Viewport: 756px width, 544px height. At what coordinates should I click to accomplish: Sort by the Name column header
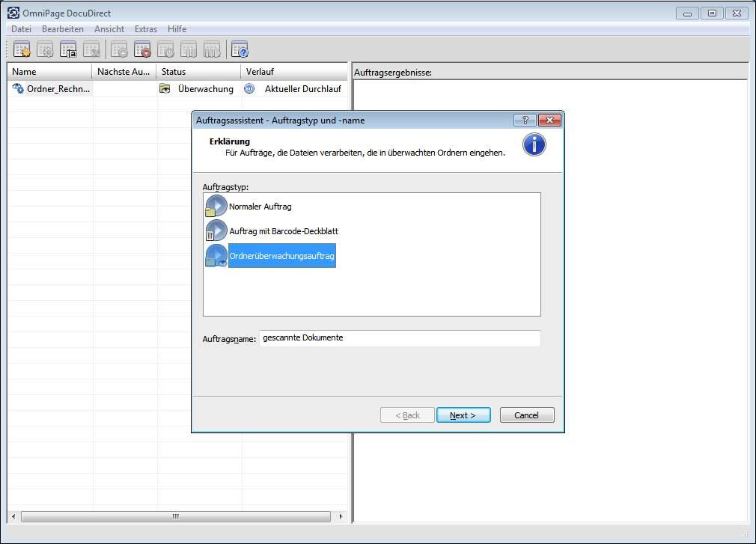point(49,72)
